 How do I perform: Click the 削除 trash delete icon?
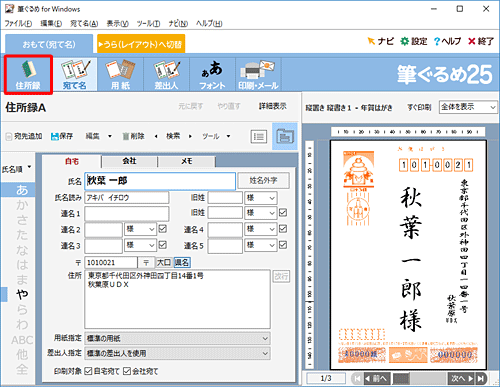pyautogui.click(x=133, y=136)
